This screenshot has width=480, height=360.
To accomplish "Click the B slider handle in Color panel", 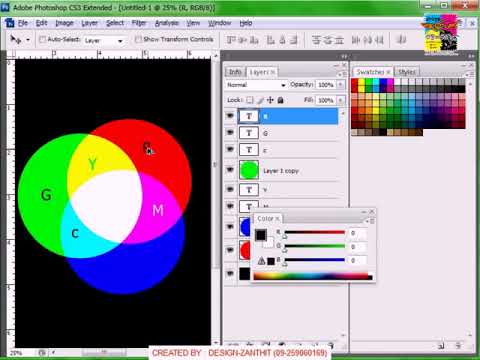I will (285, 264).
